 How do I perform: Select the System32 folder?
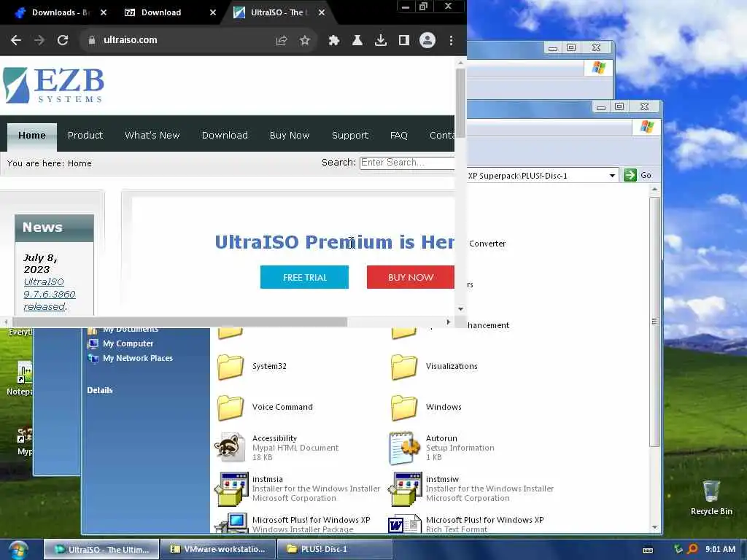252,367
